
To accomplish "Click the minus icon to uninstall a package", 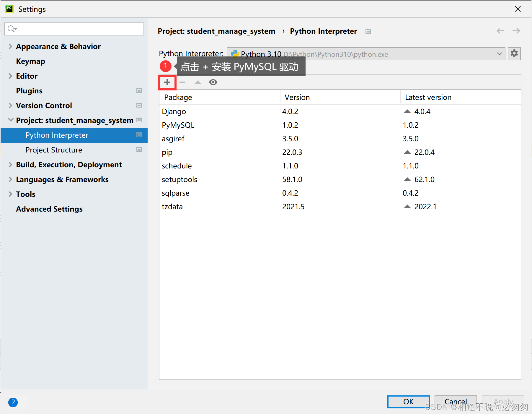I will click(182, 82).
